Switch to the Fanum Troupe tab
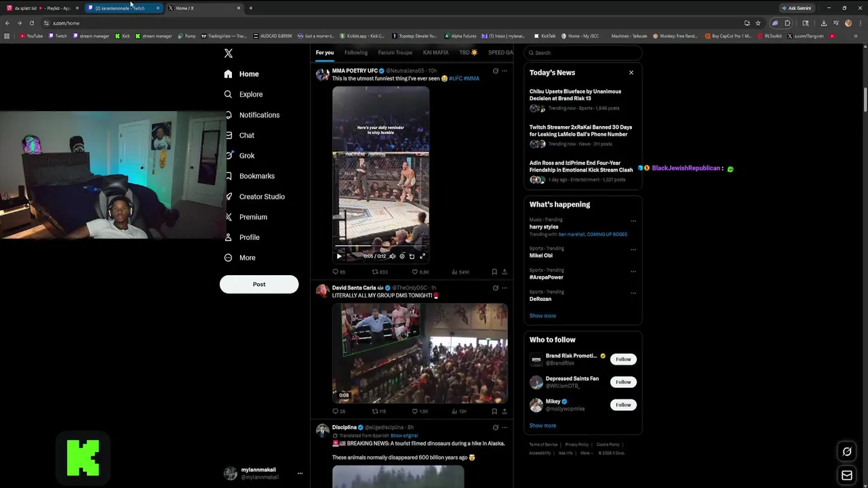 click(395, 52)
